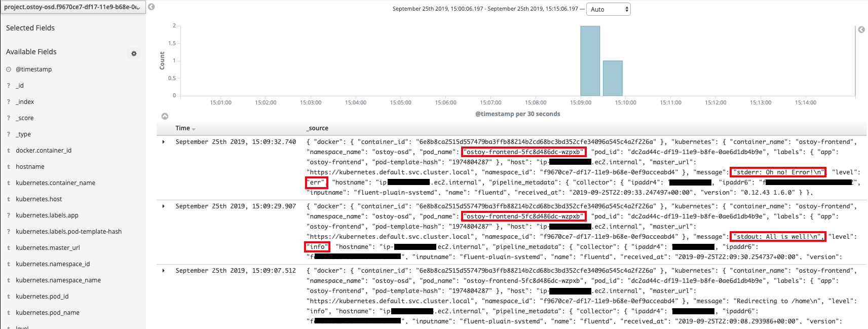Image resolution: width=868 pixels, height=329 pixels.
Task: Select the kubernetes.labels.pod-template-hash field
Action: [68, 232]
